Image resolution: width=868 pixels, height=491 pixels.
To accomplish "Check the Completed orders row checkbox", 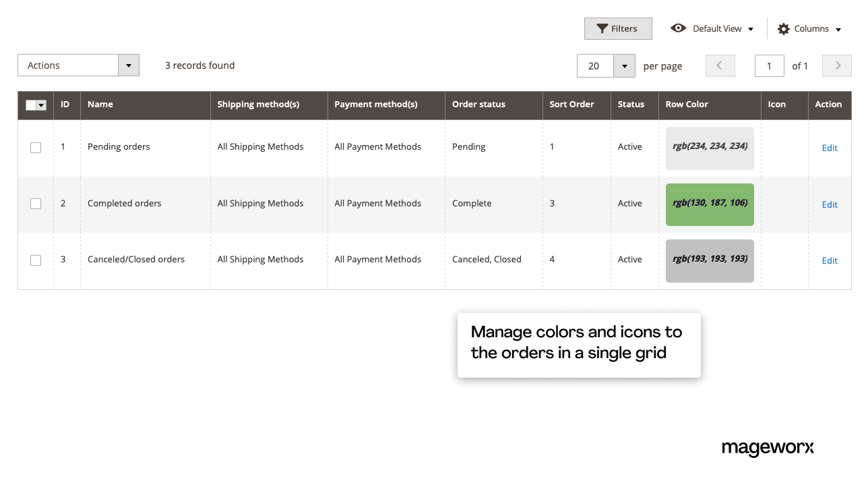I will tap(36, 203).
